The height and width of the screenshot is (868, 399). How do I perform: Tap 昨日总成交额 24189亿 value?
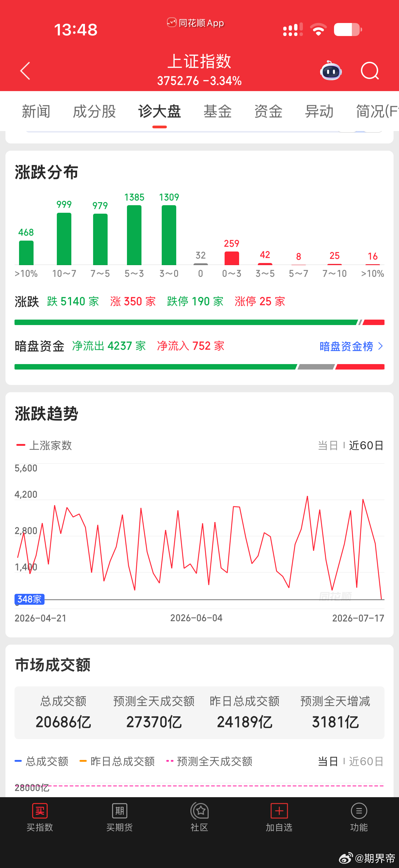tap(245, 722)
